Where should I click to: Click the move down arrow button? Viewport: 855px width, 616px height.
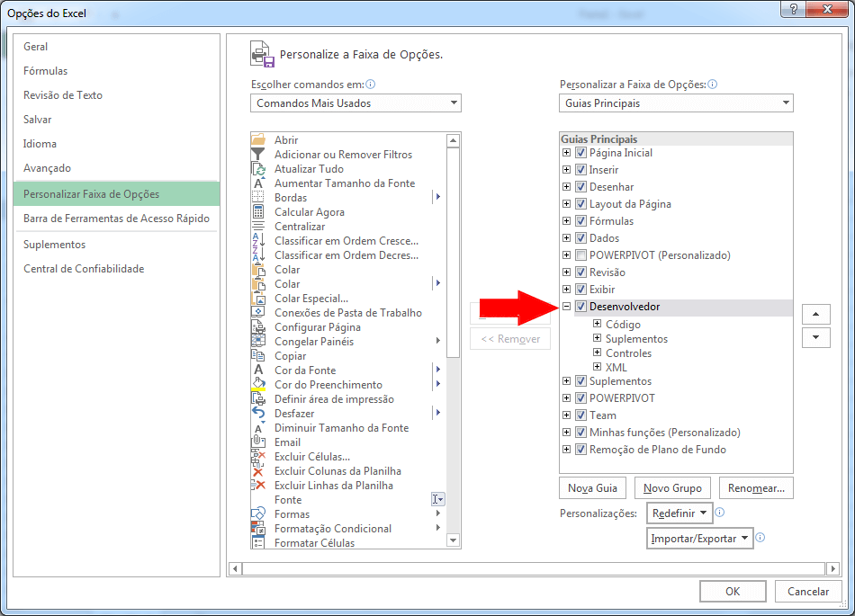click(815, 337)
